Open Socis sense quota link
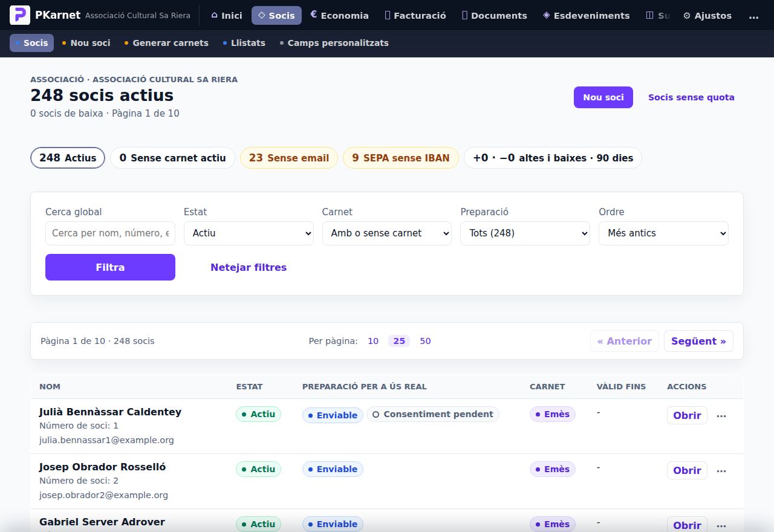 click(x=691, y=97)
